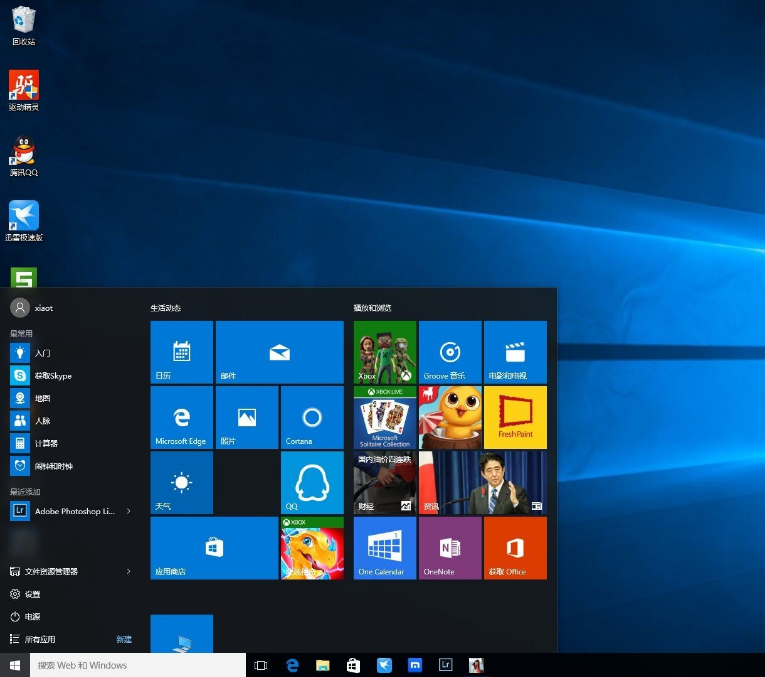Open the Store icon on the taskbar
Image resolution: width=765 pixels, height=677 pixels.
coord(353,665)
